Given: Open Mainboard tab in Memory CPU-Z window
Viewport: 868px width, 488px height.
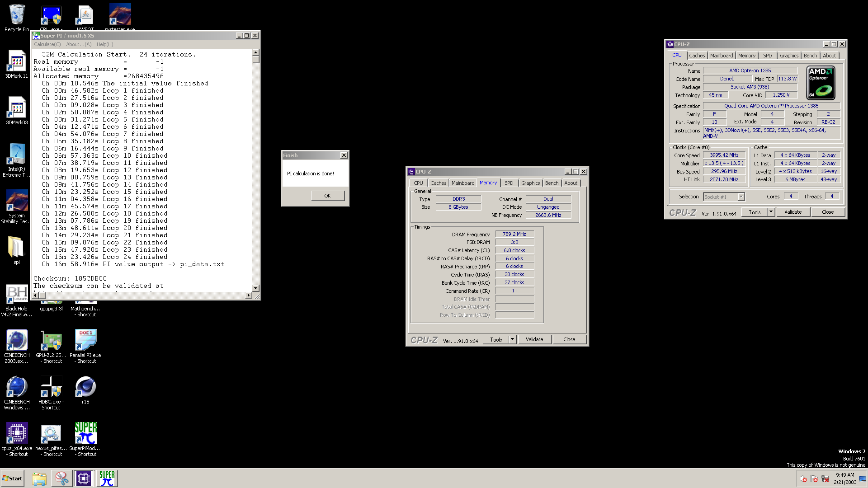Looking at the screenshot, I should (463, 183).
